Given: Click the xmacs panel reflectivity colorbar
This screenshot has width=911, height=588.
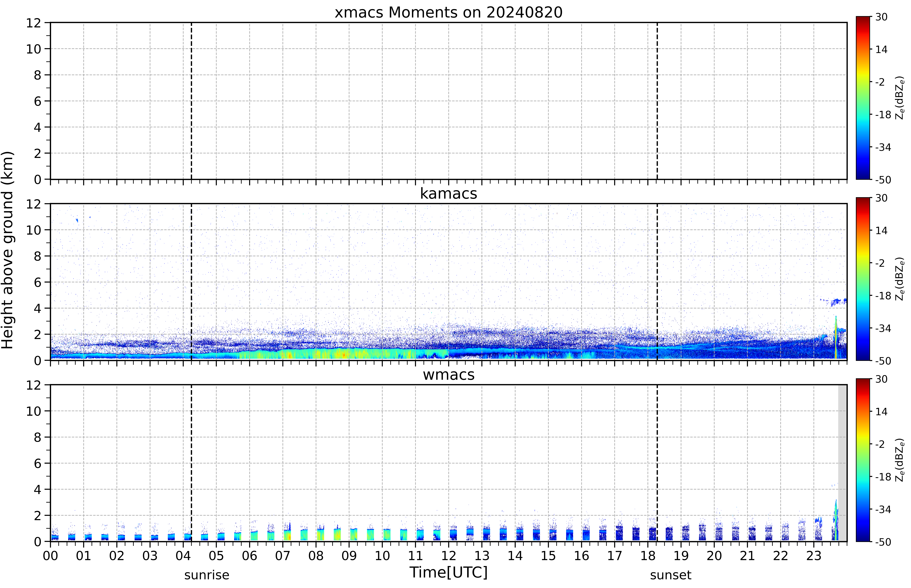Looking at the screenshot, I should click(x=863, y=98).
